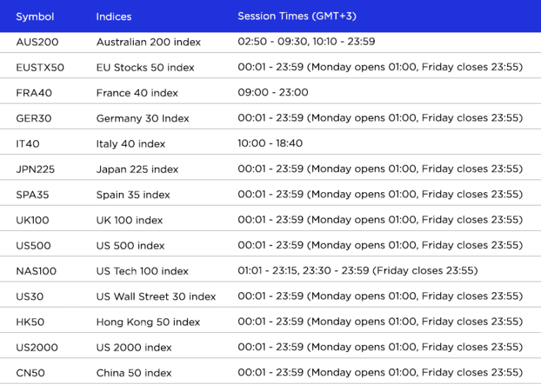Viewport: 541px width, 392px height.
Task: Select the 02:50 - 09:30, 10:10 - 23:59 session time
Action: (x=306, y=42)
